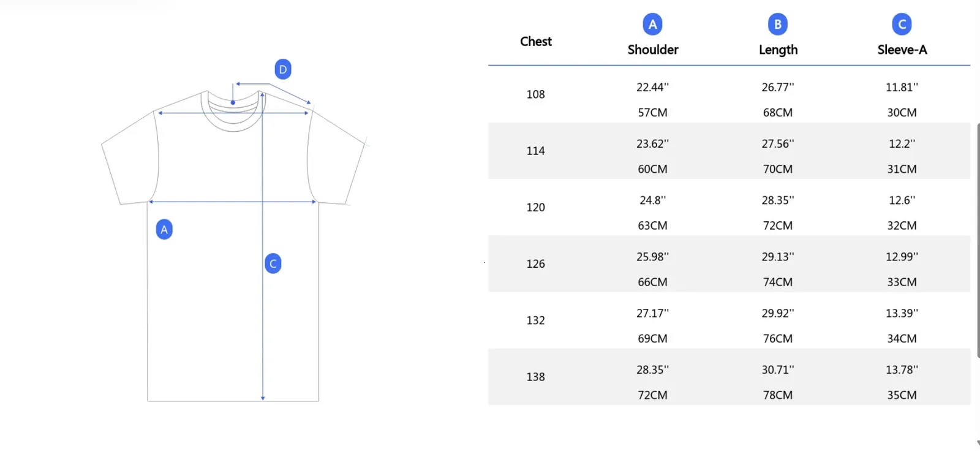Select the D marker on the t-shirt diagram
Image resolution: width=980 pixels, height=451 pixels.
click(x=282, y=69)
